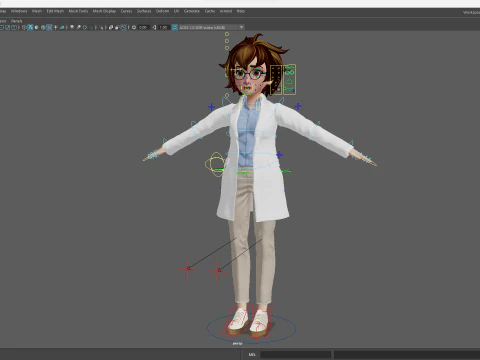
Task: Select the blue cross control at the waist
Action: [280, 155]
